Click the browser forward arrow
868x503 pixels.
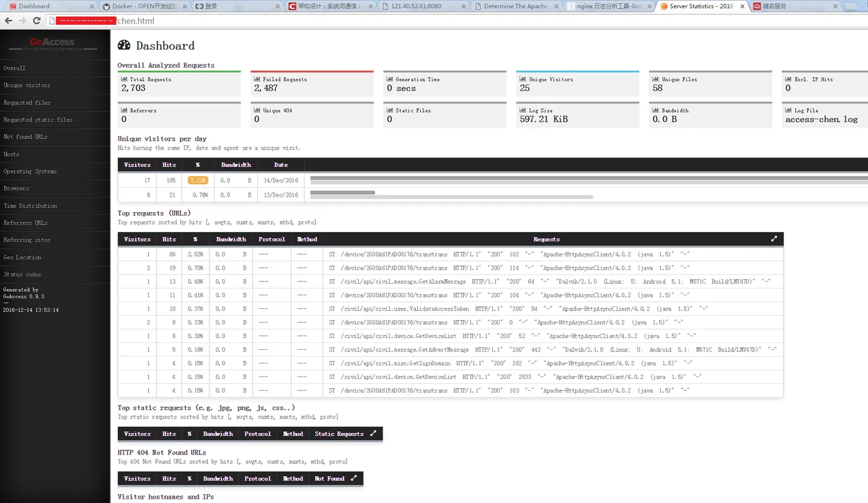pos(22,20)
